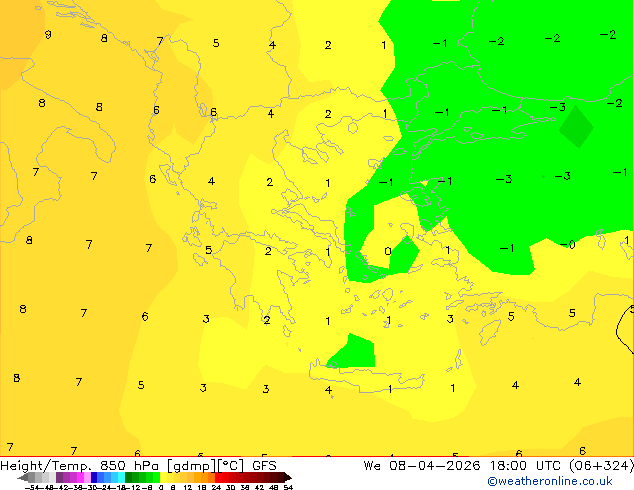Click the '54' legend maximum value

[288, 488]
